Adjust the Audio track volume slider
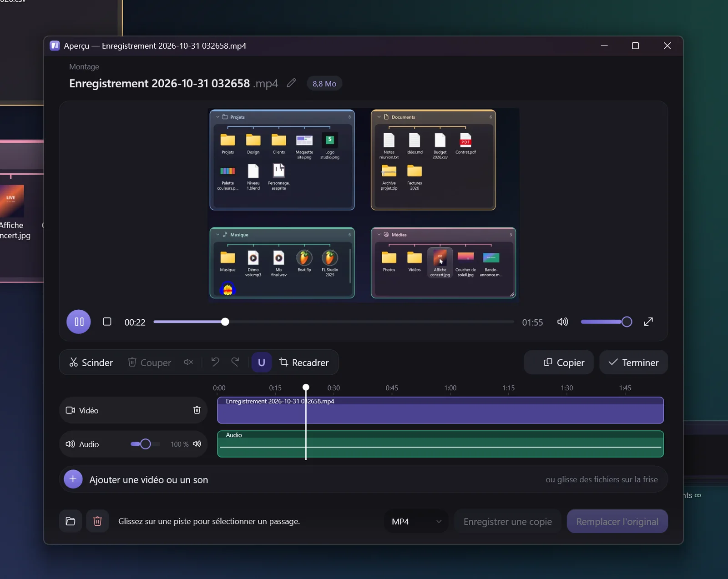Screen dimensions: 728x579 (145, 444)
